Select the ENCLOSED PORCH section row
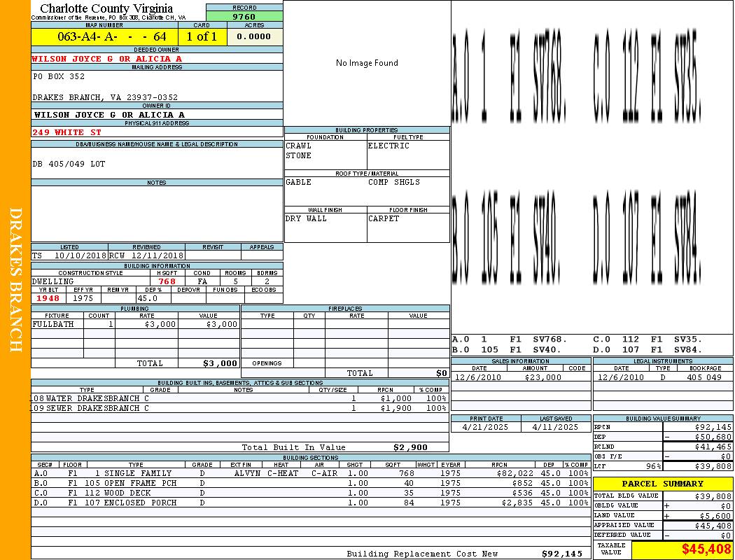 311,503
